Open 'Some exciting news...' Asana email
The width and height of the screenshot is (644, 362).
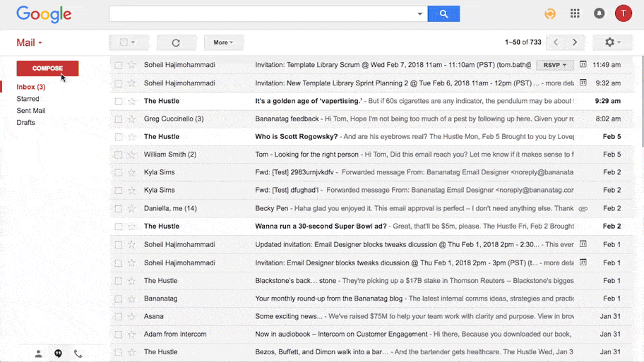pos(371,316)
